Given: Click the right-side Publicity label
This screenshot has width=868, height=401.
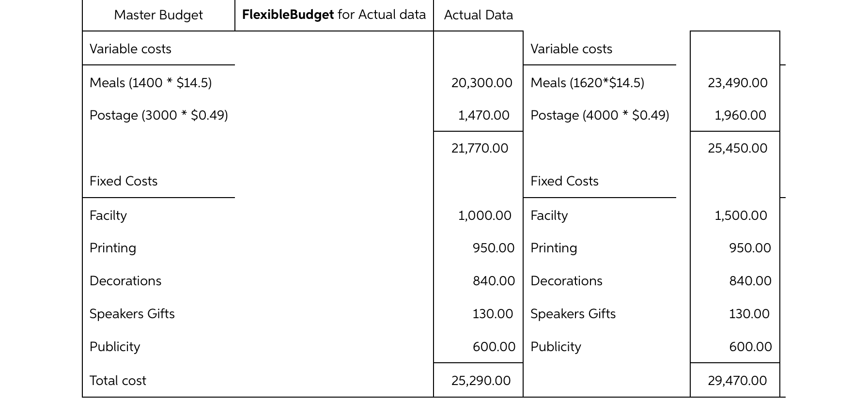Looking at the screenshot, I should [x=556, y=347].
